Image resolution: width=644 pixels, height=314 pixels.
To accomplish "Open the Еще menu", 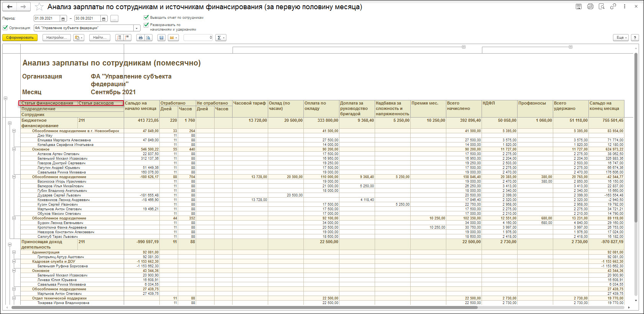I will pos(621,38).
